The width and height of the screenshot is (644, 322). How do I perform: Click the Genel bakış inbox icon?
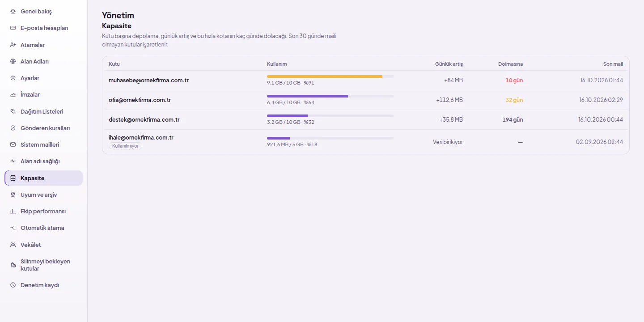point(13,11)
